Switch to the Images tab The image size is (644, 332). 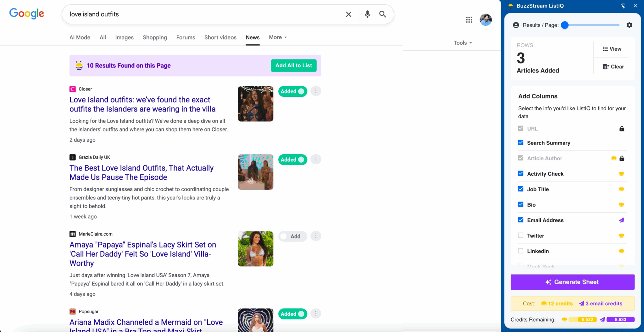point(124,37)
